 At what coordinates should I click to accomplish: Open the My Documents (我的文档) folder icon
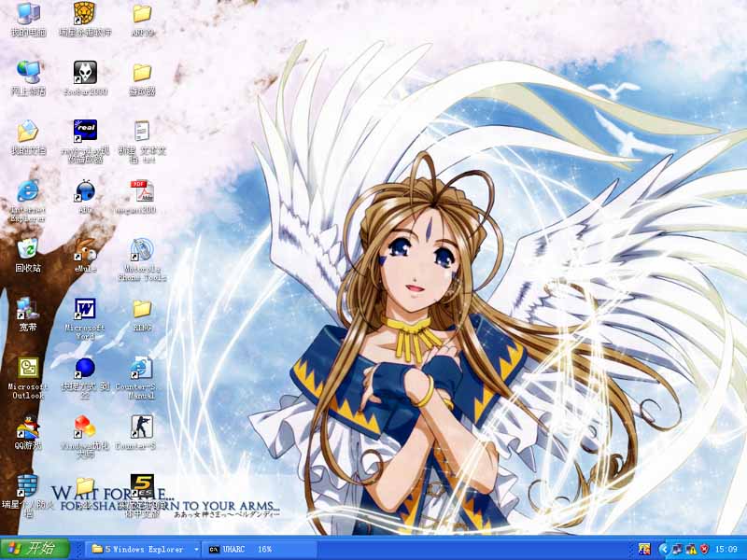pos(28,137)
